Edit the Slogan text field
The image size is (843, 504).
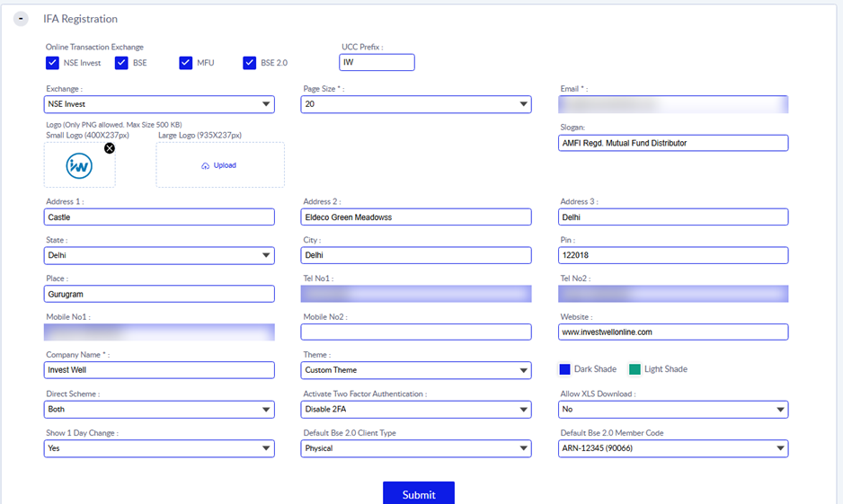pyautogui.click(x=673, y=143)
